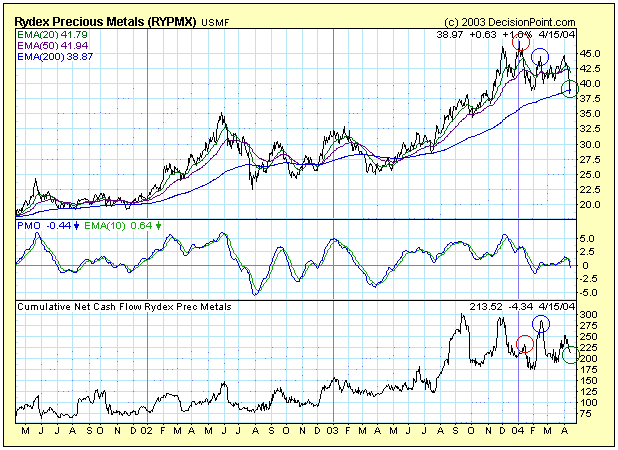Click cash flow axis label 75
This screenshot has height=450, width=618.
[586, 414]
